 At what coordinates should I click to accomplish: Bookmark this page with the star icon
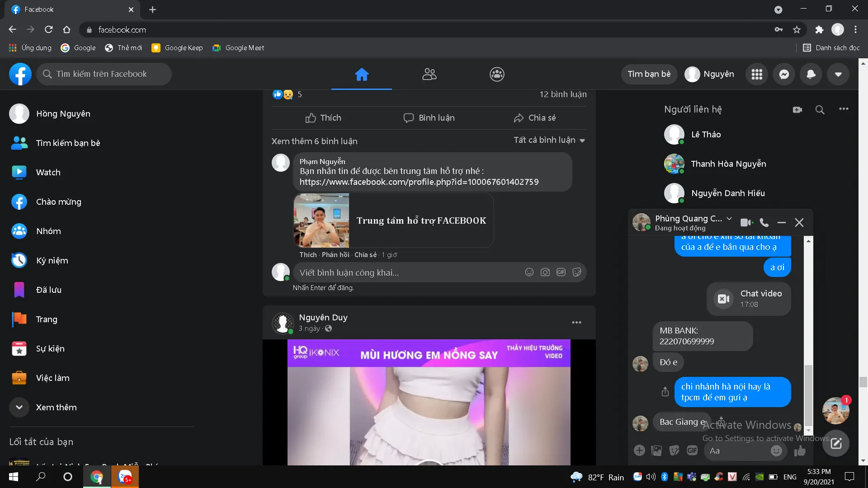pyautogui.click(x=797, y=30)
